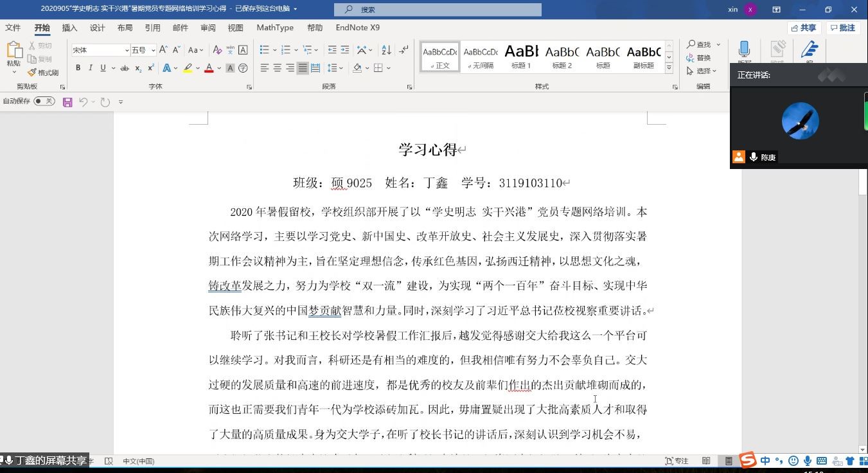Select the justify text alignment icon
The width and height of the screenshot is (868, 473).
click(303, 68)
